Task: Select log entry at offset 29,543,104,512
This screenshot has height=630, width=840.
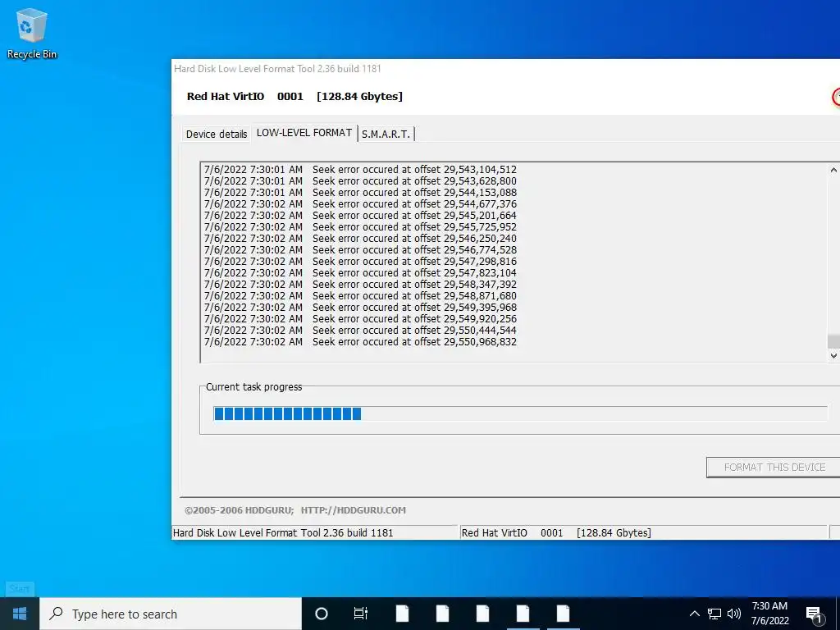Action: pyautogui.click(x=360, y=169)
